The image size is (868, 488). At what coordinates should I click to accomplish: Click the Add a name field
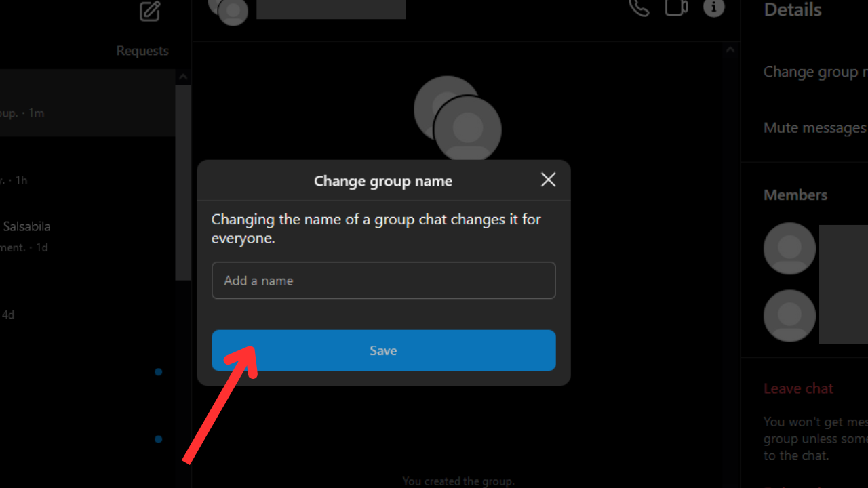click(384, 281)
